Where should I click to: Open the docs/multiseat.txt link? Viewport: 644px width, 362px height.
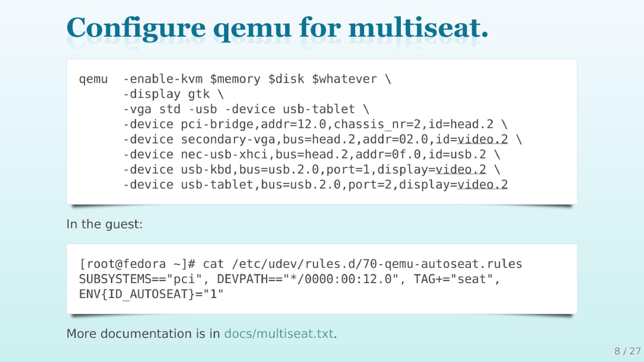[x=279, y=334]
